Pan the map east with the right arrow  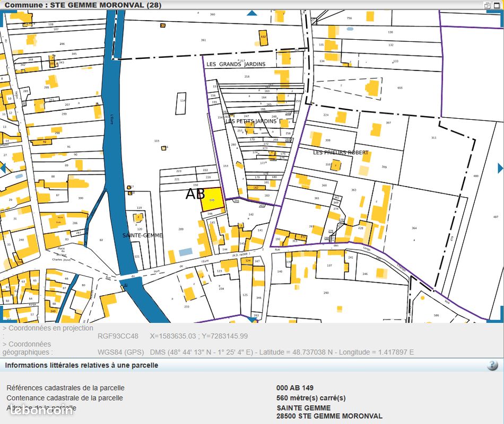click(x=500, y=168)
